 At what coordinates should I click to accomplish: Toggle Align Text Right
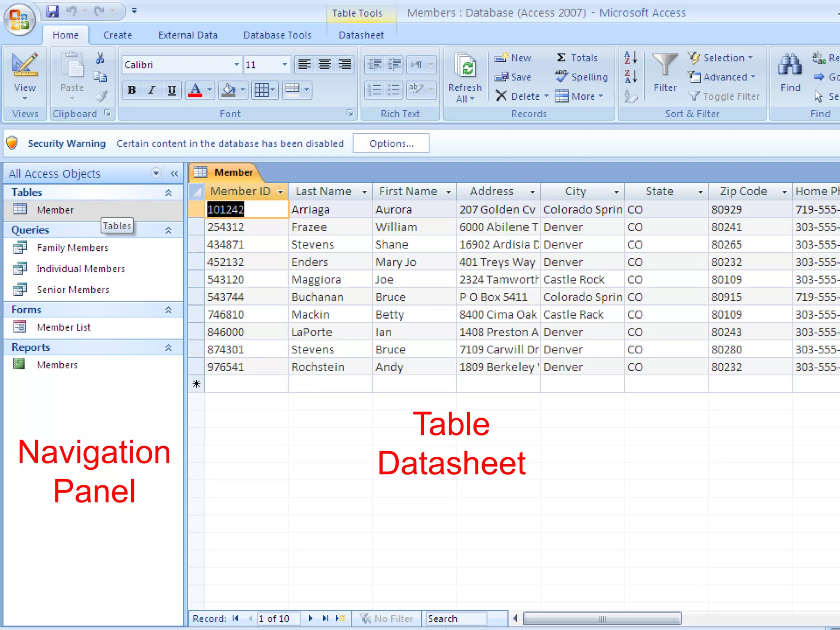(x=345, y=64)
